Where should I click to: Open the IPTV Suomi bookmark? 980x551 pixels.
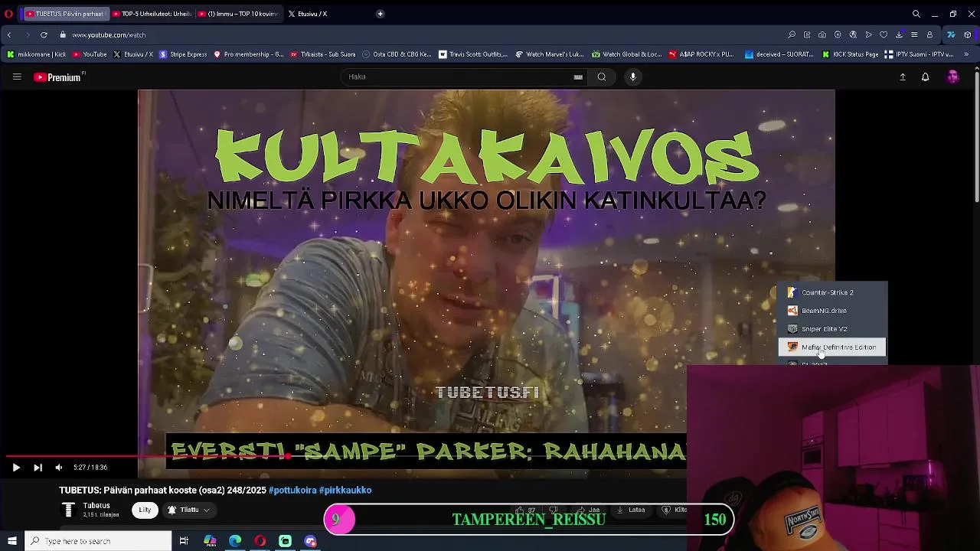pyautogui.click(x=919, y=54)
